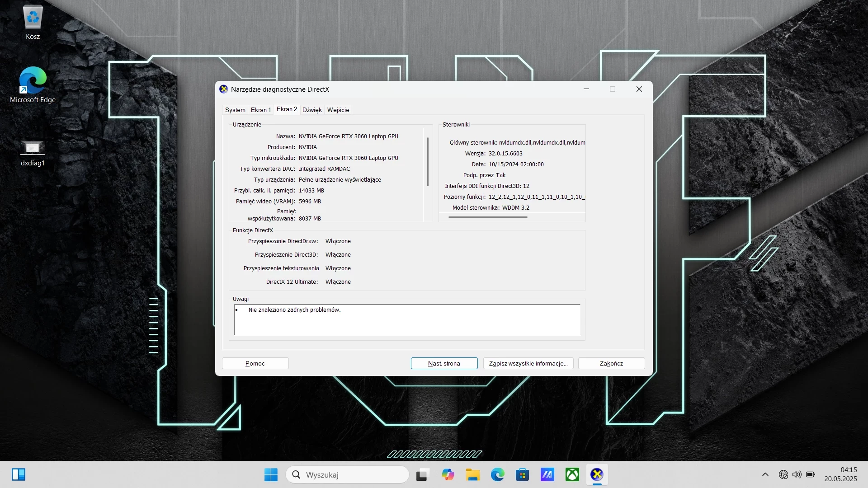868x488 pixels.
Task: Click 'Włączone' beside Przyspieszanie DirectDraw
Action: (x=338, y=241)
